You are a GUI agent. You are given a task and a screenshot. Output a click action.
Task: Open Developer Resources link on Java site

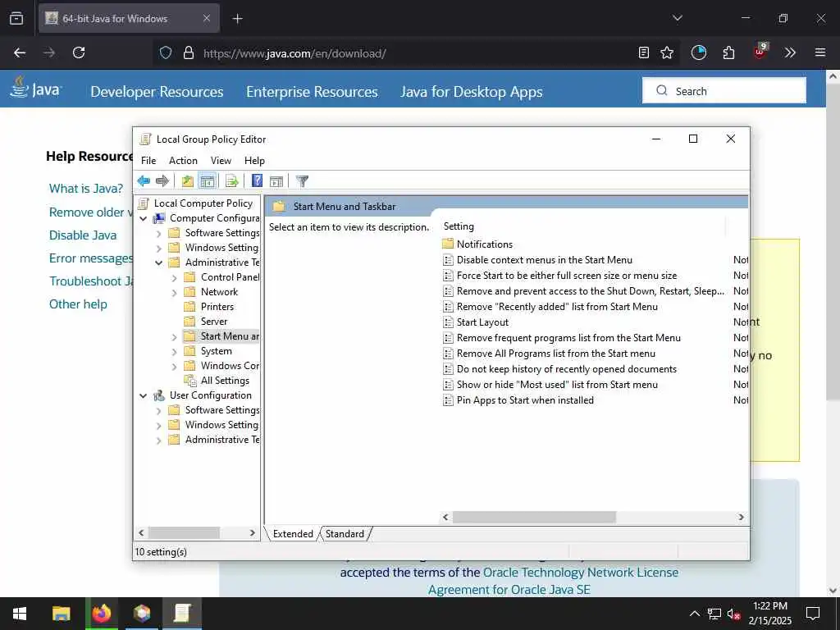[x=157, y=92]
